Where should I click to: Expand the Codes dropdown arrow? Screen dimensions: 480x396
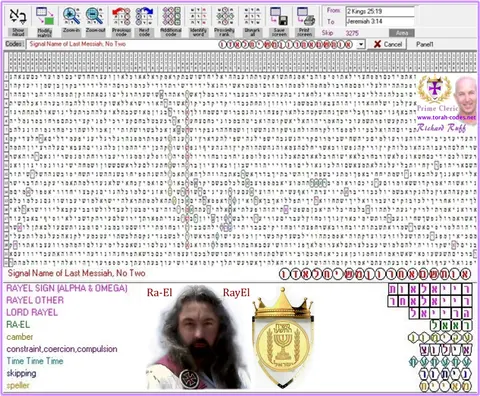[x=361, y=44]
